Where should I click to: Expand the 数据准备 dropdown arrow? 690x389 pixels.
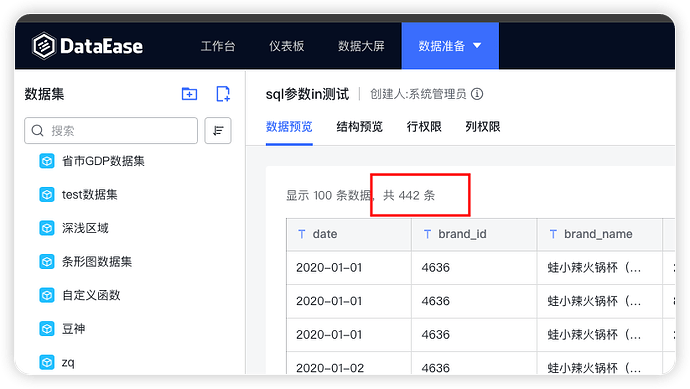(x=477, y=45)
